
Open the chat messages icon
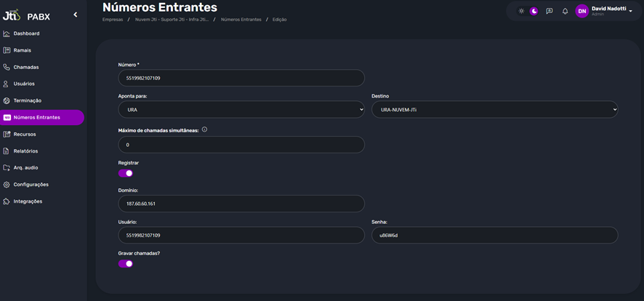point(550,11)
